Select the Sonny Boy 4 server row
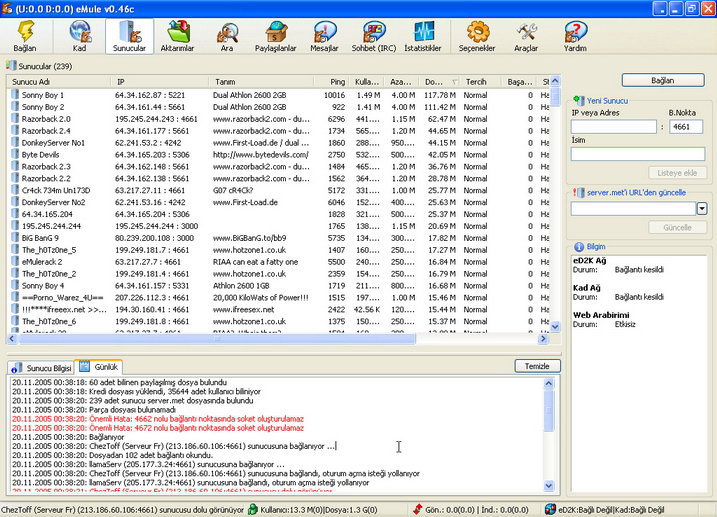The image size is (717, 517). coord(279,285)
